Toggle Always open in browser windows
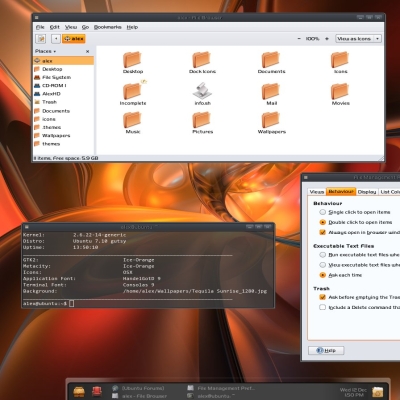 pos(322,232)
